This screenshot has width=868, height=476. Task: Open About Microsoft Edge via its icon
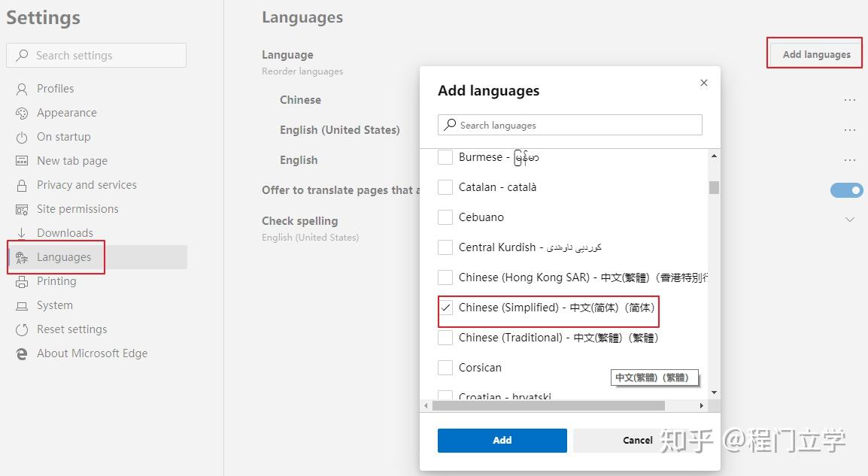tap(21, 353)
